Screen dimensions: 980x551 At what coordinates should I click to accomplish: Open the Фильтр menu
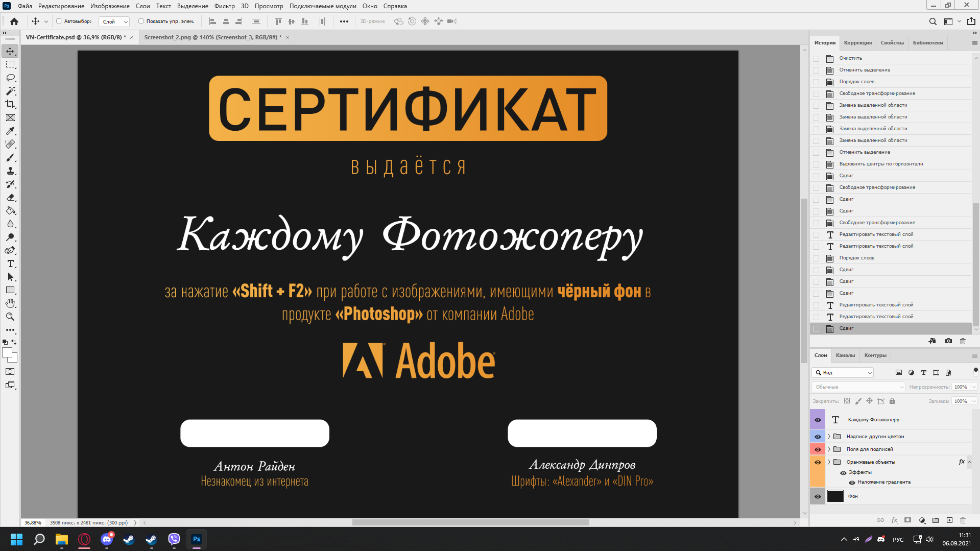tap(224, 6)
